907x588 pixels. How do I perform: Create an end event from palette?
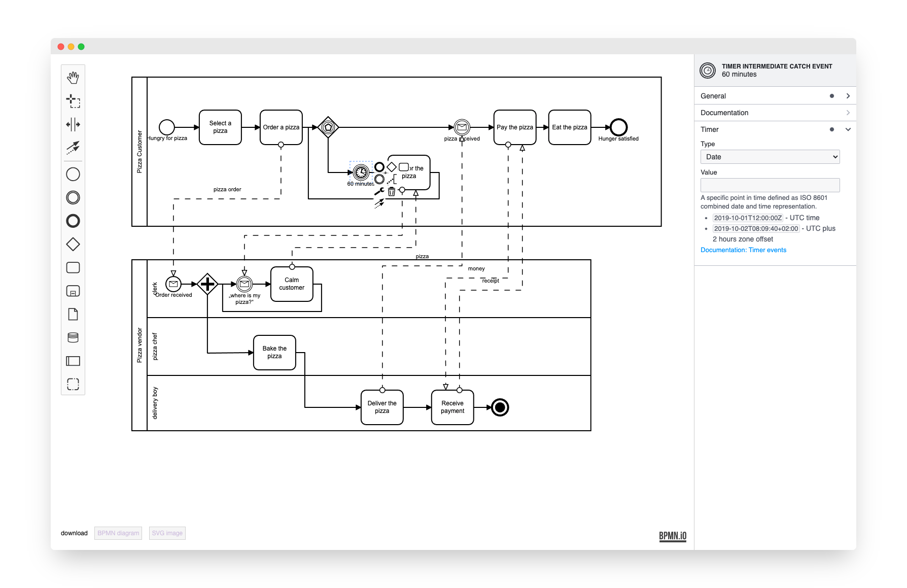[x=73, y=221]
